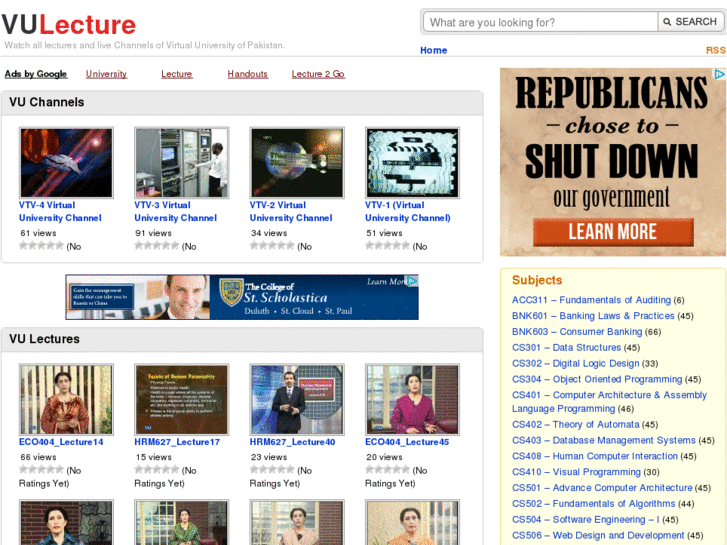
Task: Rate ECO404_Lecture14 using its stars
Action: (x=41, y=469)
